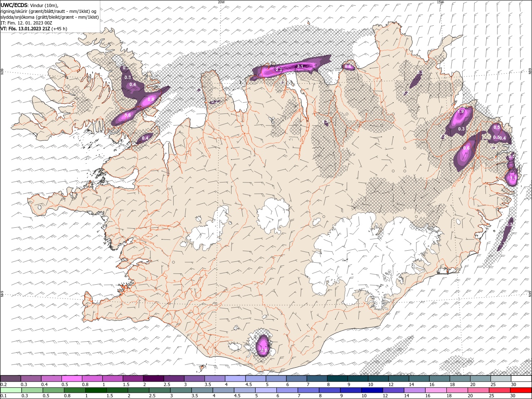Select the 0.8 snowfall value in Westfjords
Viewport: 532px width, 399px height.
click(x=151, y=99)
